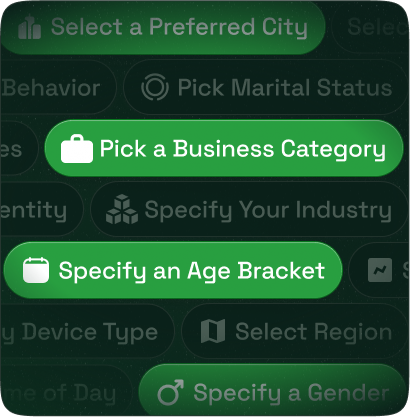Choose the Select Region option

pyautogui.click(x=296, y=331)
